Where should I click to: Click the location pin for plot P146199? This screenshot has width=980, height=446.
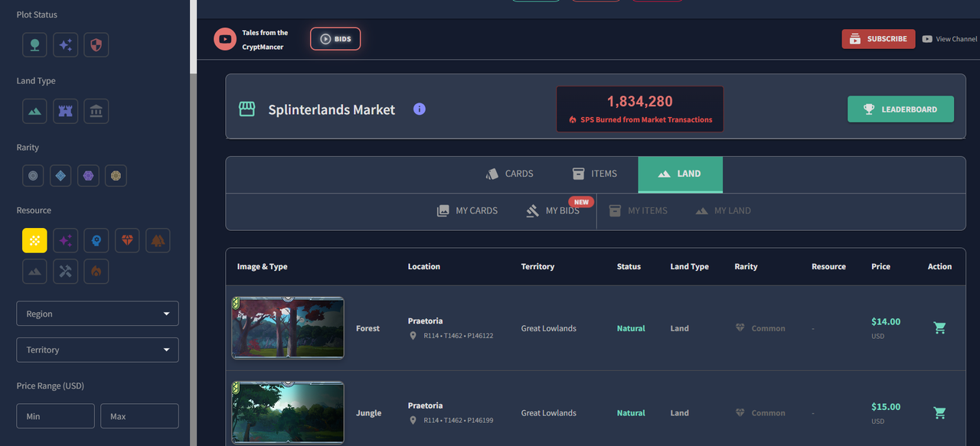[413, 421]
